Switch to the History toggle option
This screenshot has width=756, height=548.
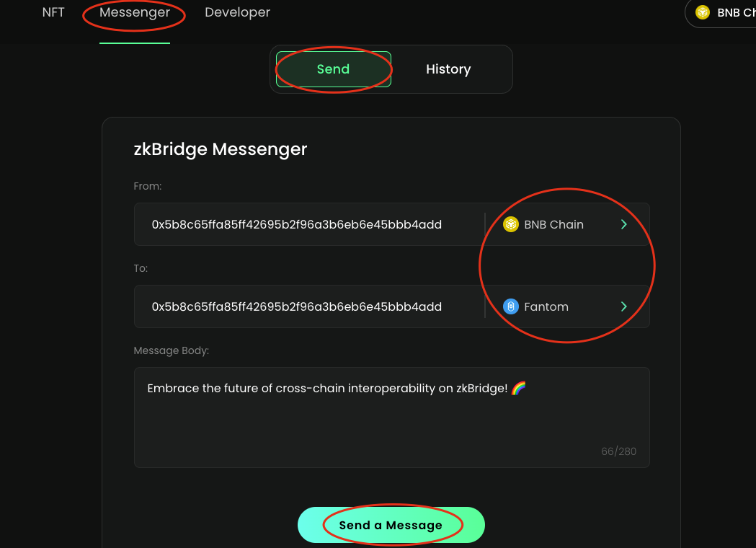(448, 69)
